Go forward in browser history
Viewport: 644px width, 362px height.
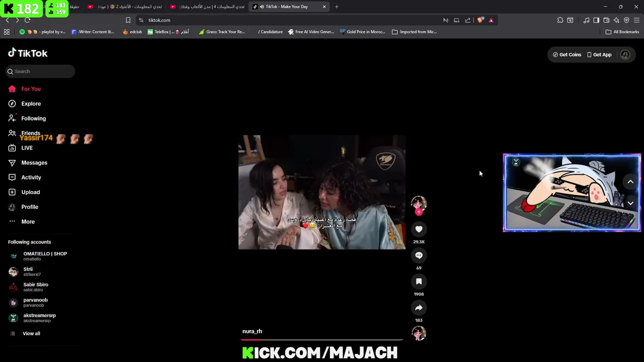[x=17, y=20]
